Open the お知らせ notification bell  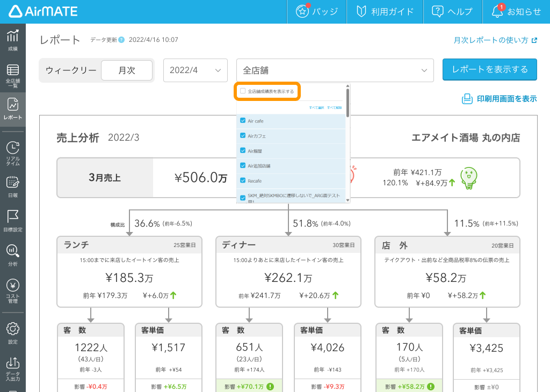(514, 11)
